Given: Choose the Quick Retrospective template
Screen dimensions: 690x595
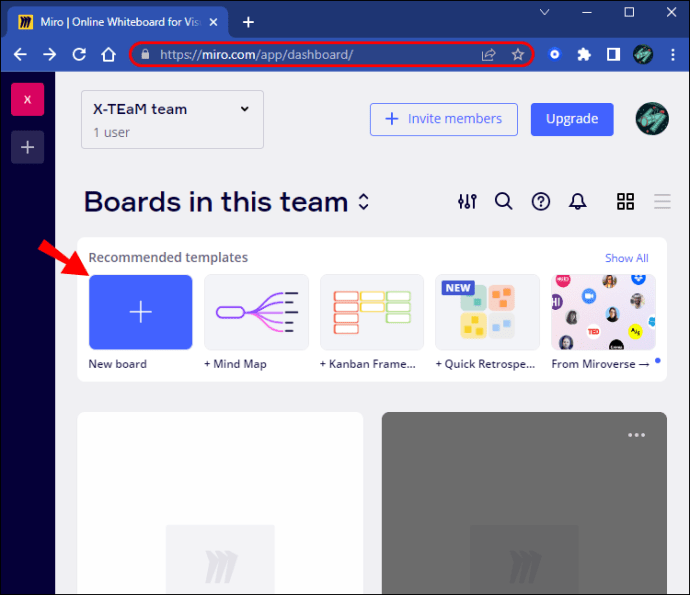Looking at the screenshot, I should point(487,312).
